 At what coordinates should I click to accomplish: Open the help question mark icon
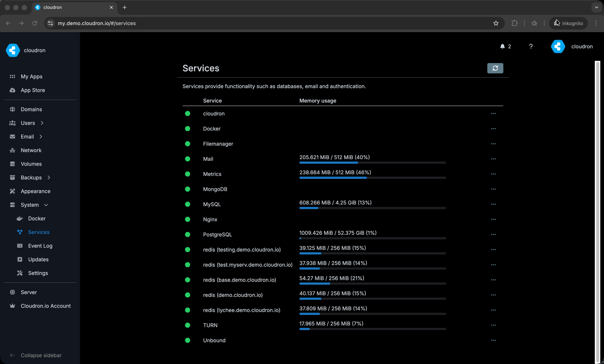pos(531,46)
